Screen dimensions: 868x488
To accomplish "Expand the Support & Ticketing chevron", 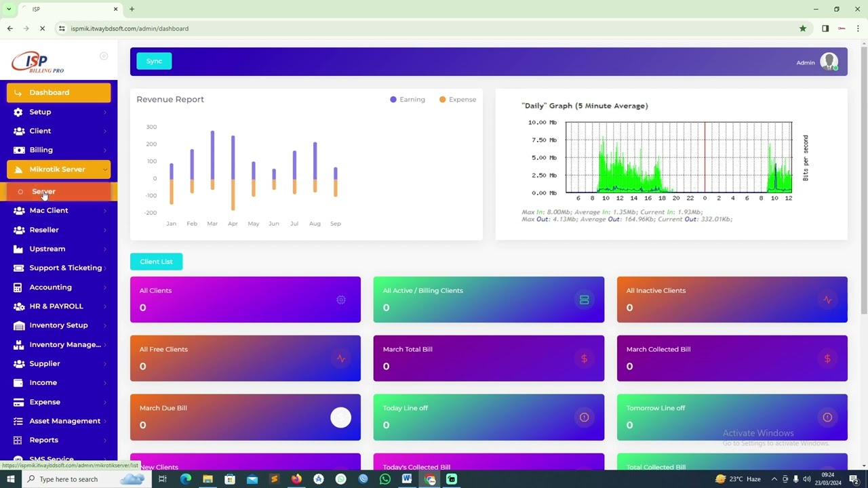I will point(105,268).
